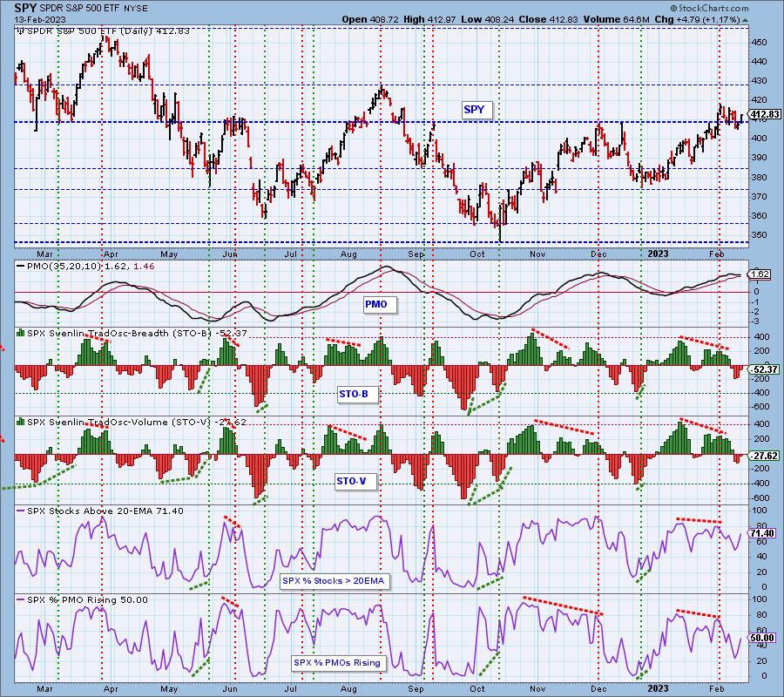Click the StockCharts.com watermark text
784x697 pixels.
pos(709,8)
